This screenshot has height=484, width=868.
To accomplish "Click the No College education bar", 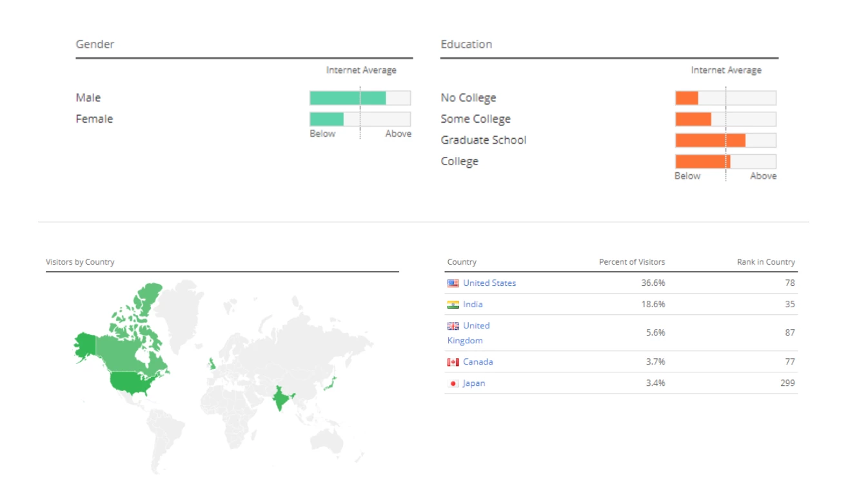I will [725, 98].
